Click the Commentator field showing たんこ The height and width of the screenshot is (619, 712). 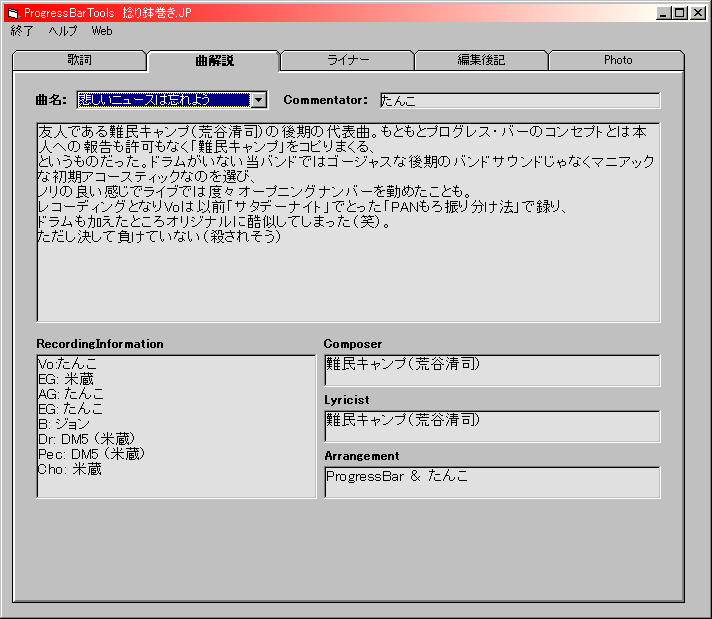520,100
